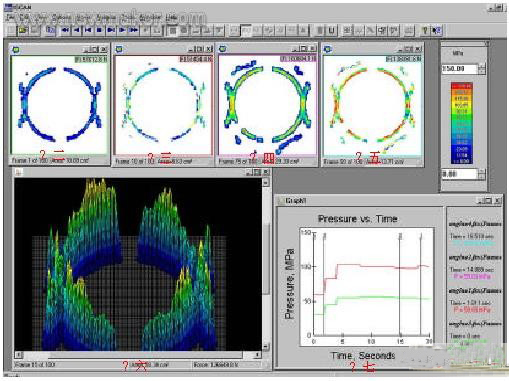
Task: Click the U-shaped toolbar icon
Action: coord(332,30)
